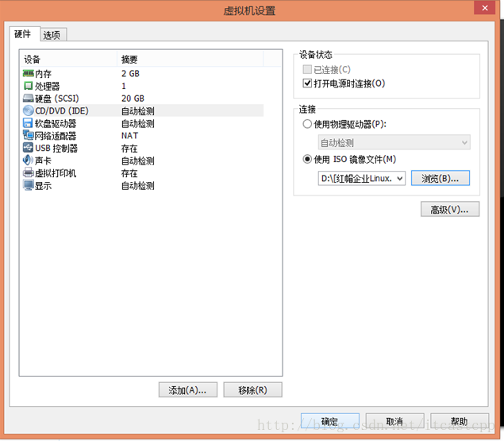Open 高级(V)... advanced settings
Viewport: 504px width, 441px height.
click(x=450, y=210)
